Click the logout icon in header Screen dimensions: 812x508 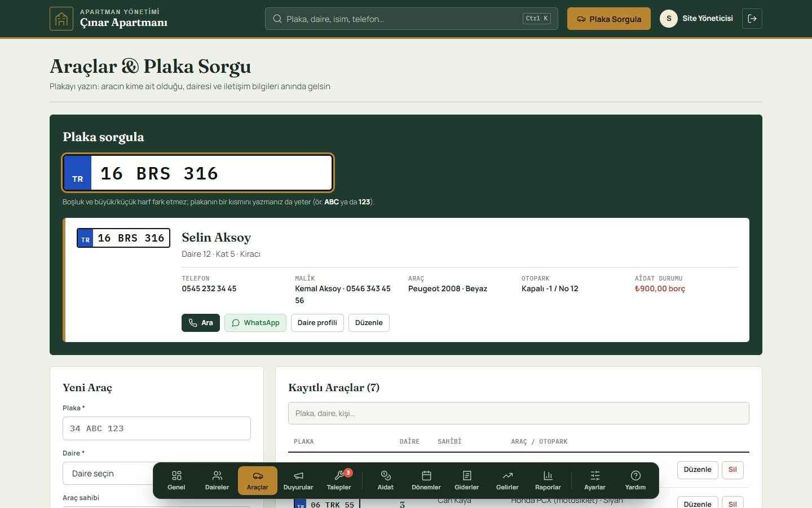tap(752, 19)
